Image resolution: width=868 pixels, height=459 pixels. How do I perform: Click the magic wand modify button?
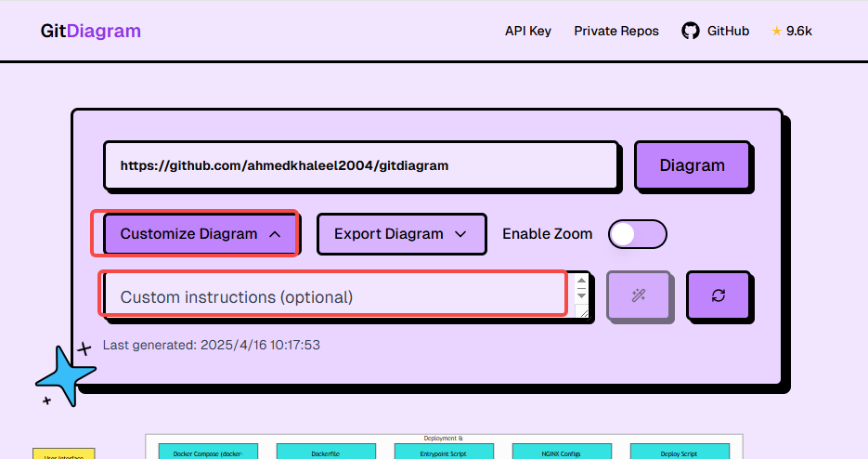click(x=639, y=295)
